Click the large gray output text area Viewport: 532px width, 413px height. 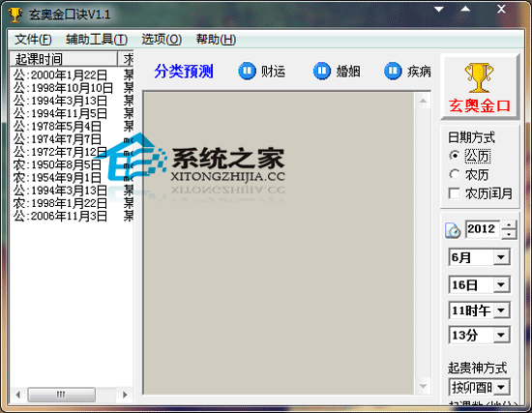tap(279, 243)
